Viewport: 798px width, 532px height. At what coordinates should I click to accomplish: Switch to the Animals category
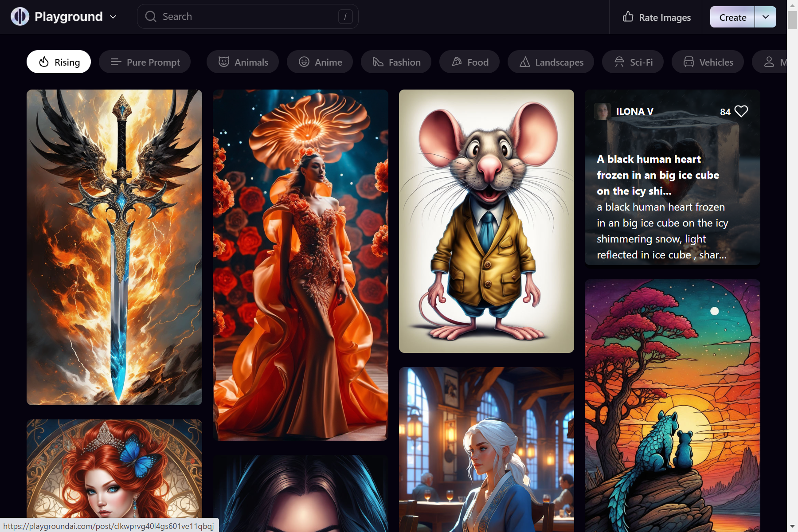[243, 62]
